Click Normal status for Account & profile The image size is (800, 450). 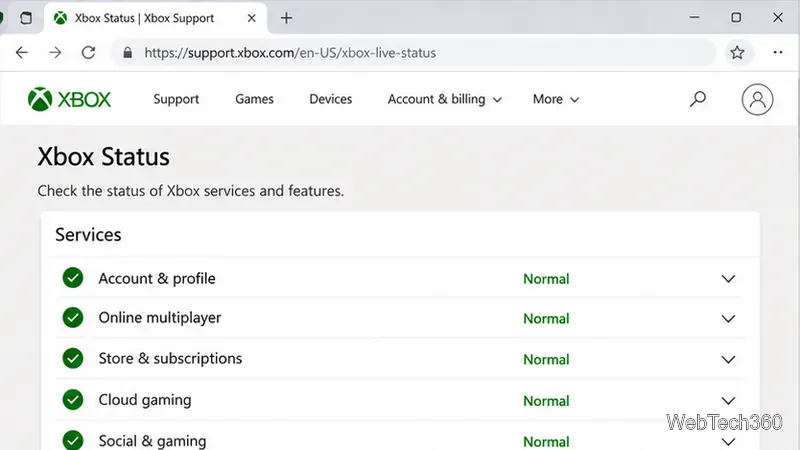point(546,279)
